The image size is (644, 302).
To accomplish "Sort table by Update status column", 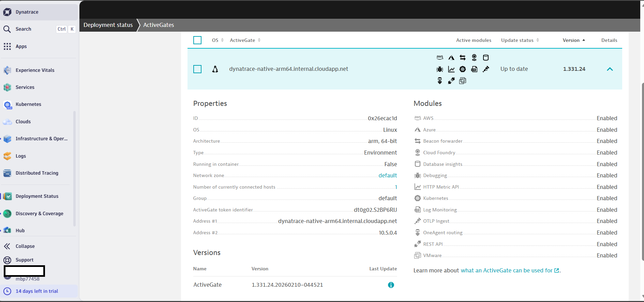I will (520, 40).
